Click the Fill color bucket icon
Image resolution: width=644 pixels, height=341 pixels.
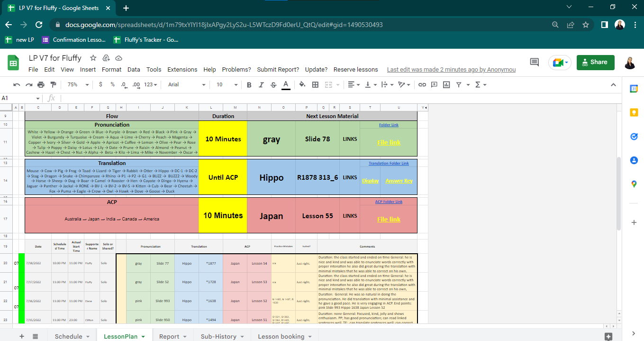[302, 84]
